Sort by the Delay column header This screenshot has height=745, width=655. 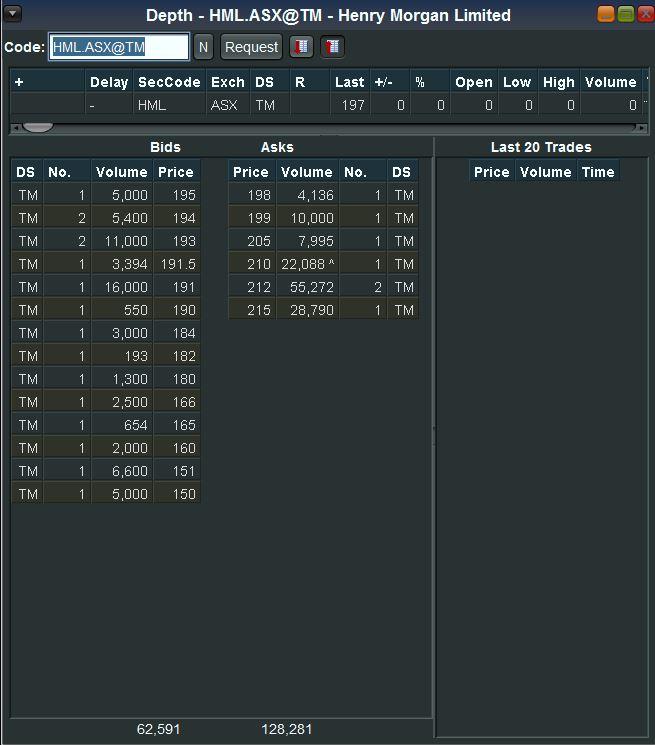click(109, 82)
